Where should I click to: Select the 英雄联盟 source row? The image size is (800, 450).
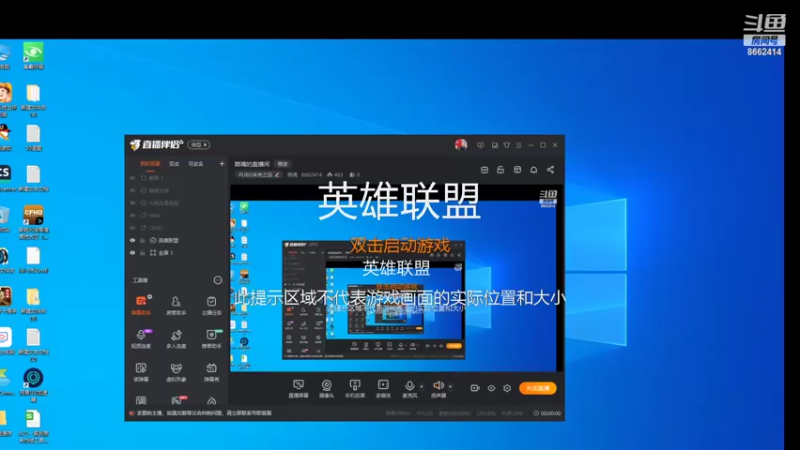(177, 240)
